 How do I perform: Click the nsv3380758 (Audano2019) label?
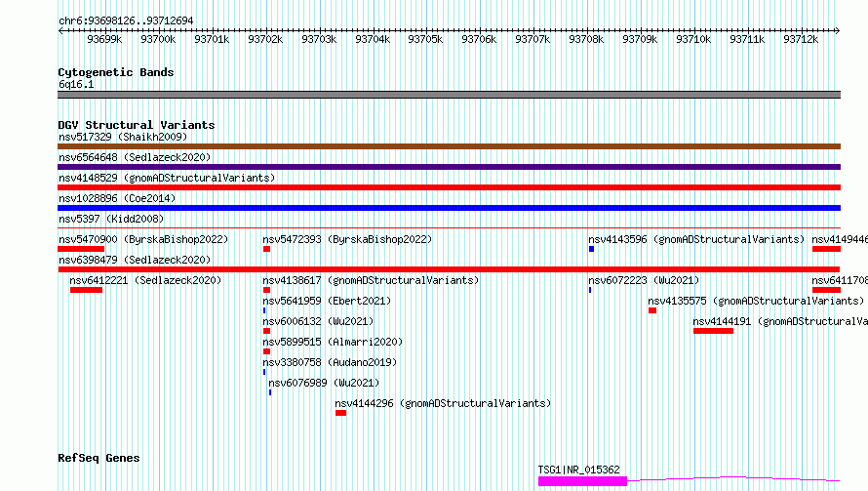(330, 362)
